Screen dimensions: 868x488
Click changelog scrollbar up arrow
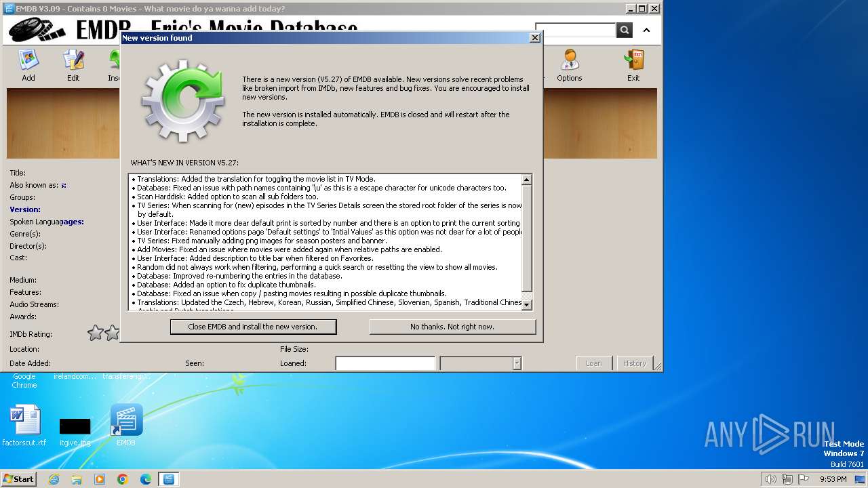[x=527, y=180]
